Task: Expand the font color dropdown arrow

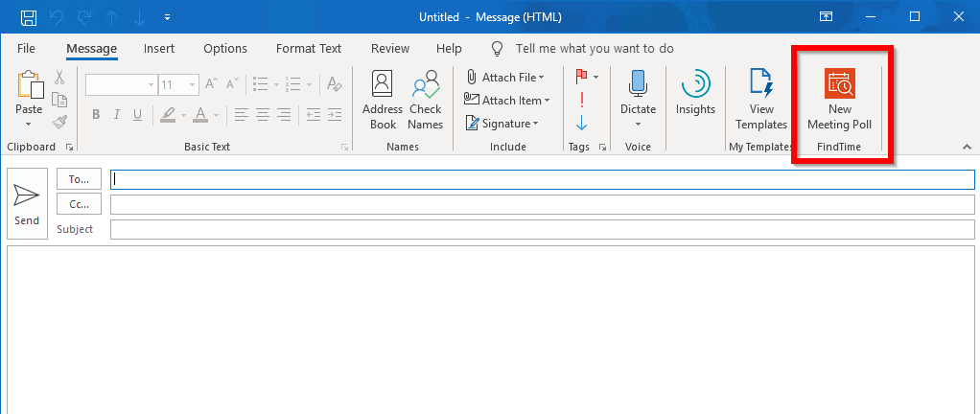Action: pyautogui.click(x=217, y=115)
